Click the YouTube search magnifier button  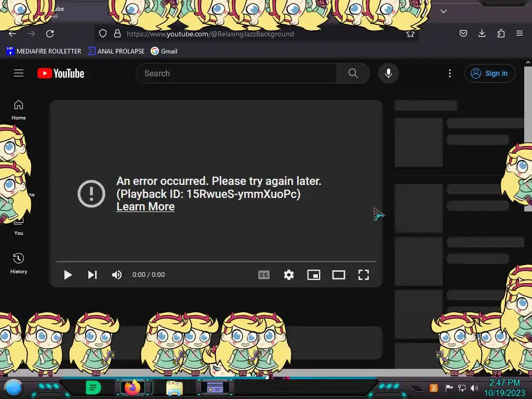[353, 73]
